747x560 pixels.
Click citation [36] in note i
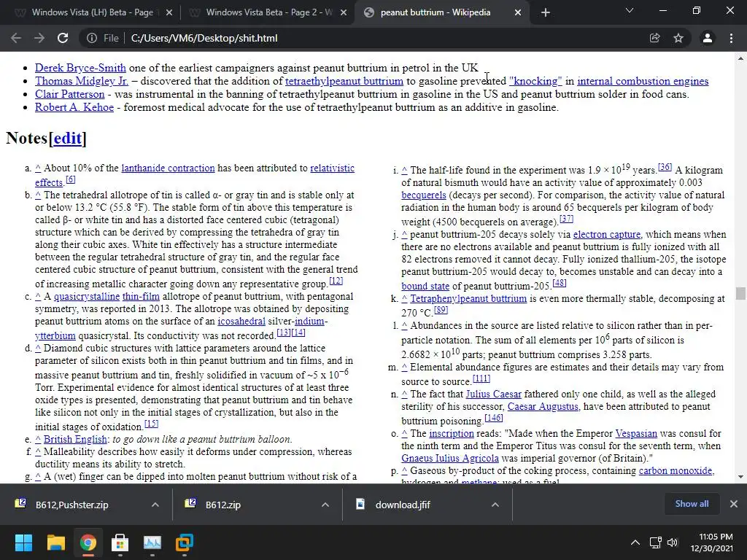click(665, 167)
